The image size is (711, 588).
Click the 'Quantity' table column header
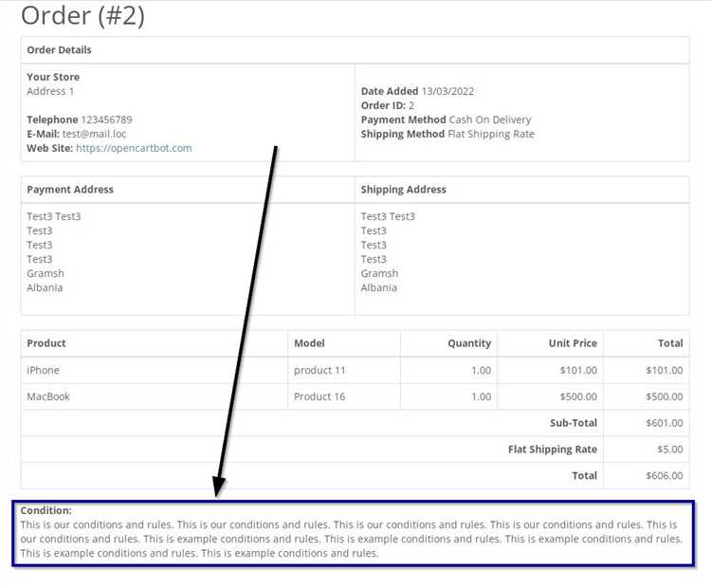coord(469,343)
